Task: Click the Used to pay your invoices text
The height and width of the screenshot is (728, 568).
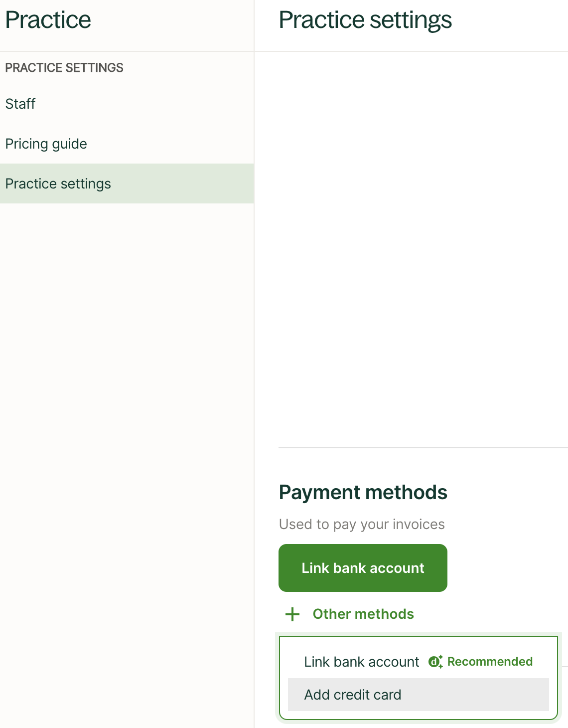Action: click(x=362, y=524)
